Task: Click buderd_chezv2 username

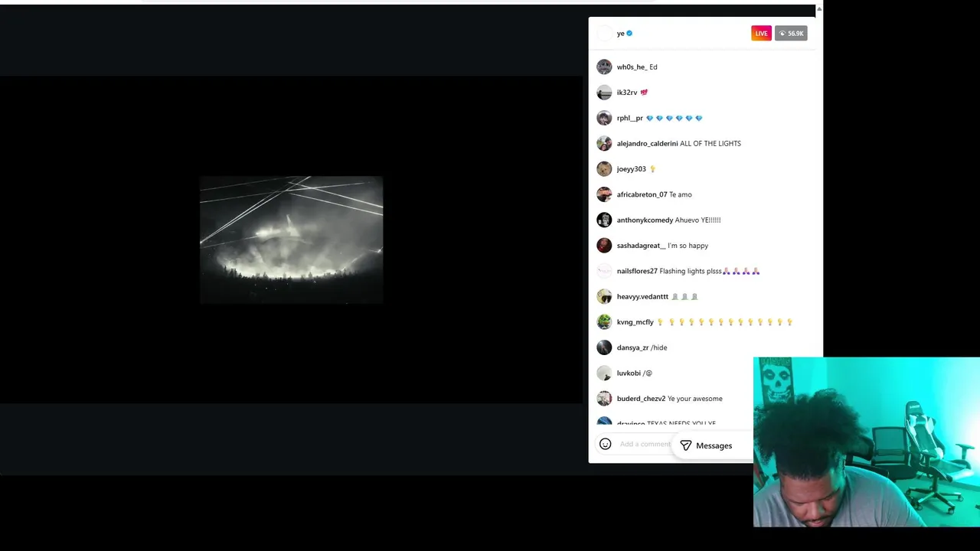Action: 641,399
